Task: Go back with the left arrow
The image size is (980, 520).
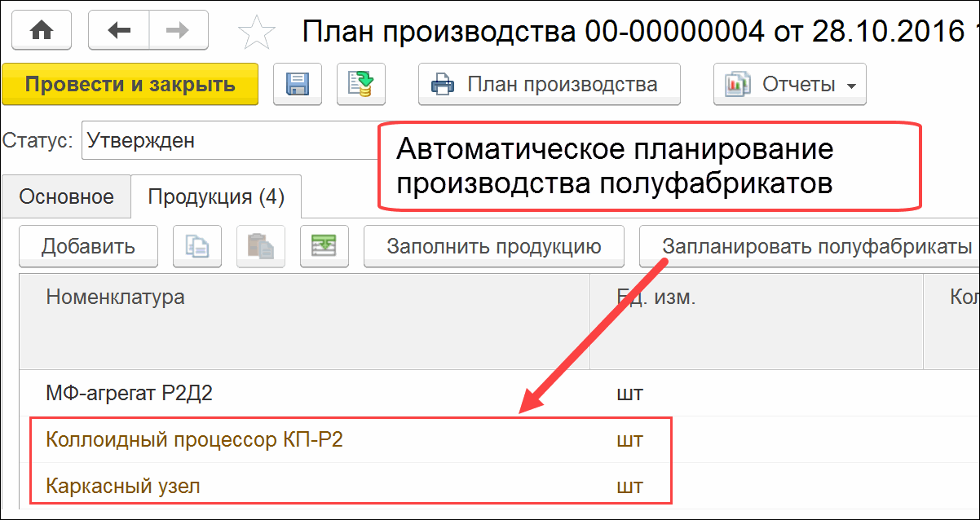Action: (x=119, y=31)
